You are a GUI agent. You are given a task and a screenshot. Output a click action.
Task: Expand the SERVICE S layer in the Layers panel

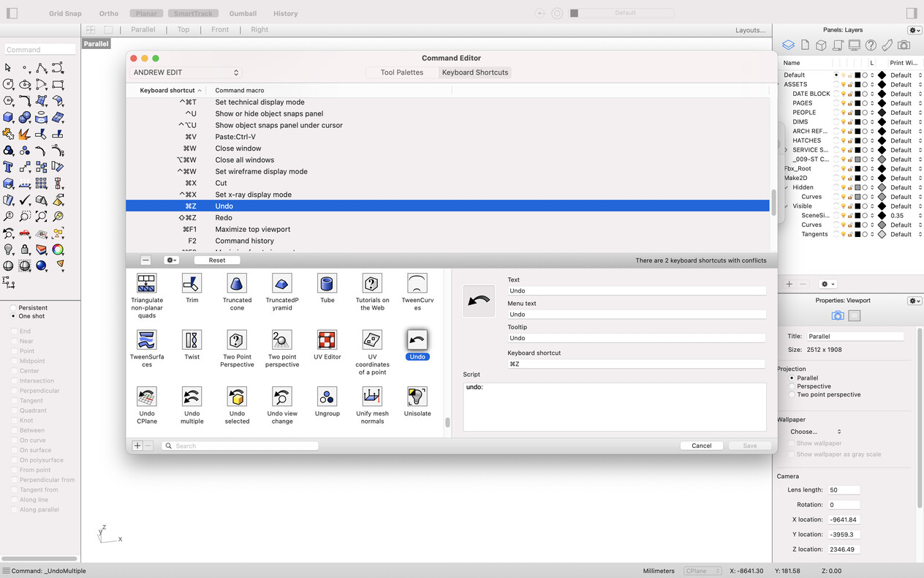[786, 150]
